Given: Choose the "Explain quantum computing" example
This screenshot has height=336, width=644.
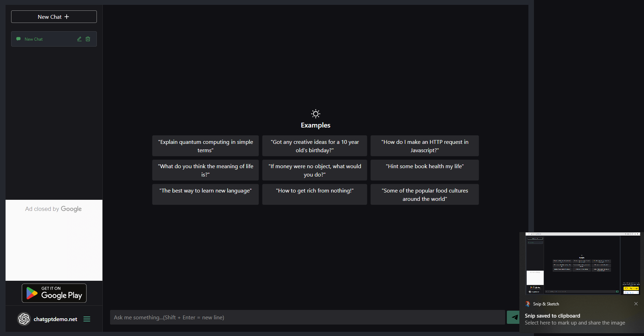Looking at the screenshot, I should click(206, 146).
